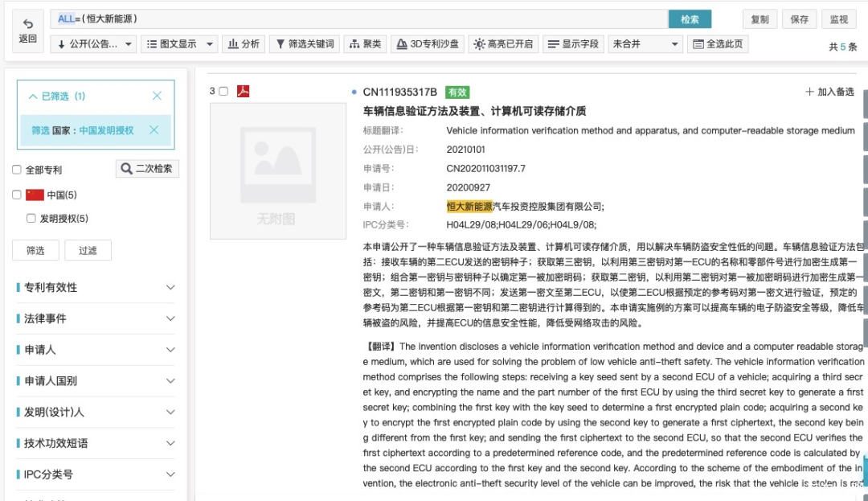The image size is (868, 501).
Task: Click the 检索 search button
Action: pos(690,19)
